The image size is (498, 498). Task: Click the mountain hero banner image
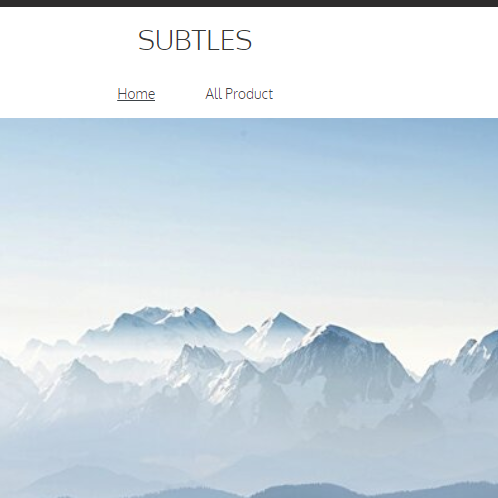tap(249, 308)
